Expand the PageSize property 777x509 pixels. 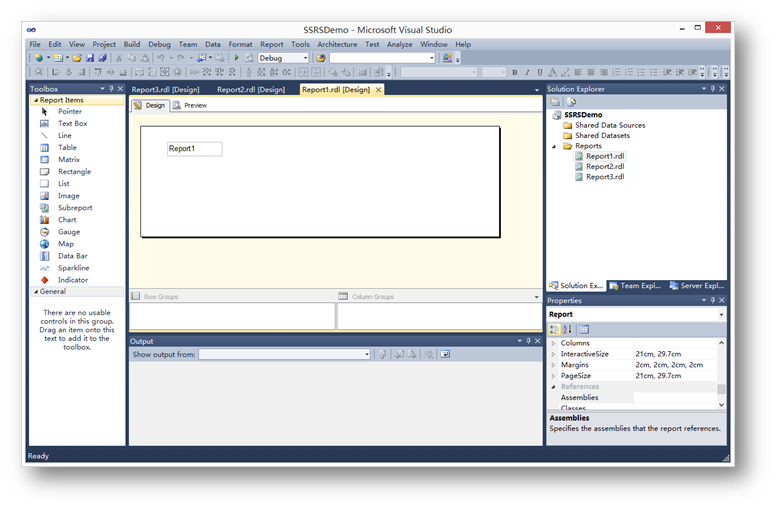[x=554, y=376]
